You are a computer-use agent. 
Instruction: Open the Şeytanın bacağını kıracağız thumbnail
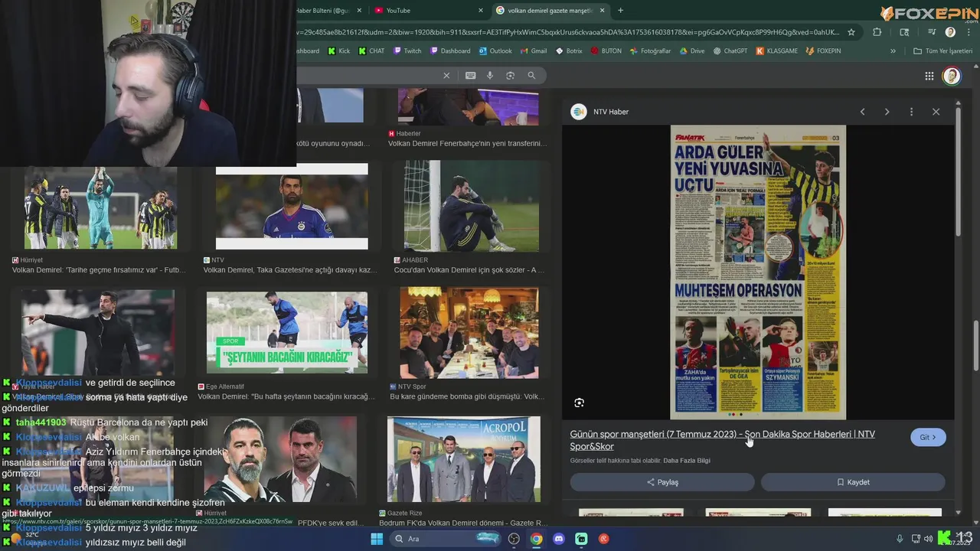287,333
